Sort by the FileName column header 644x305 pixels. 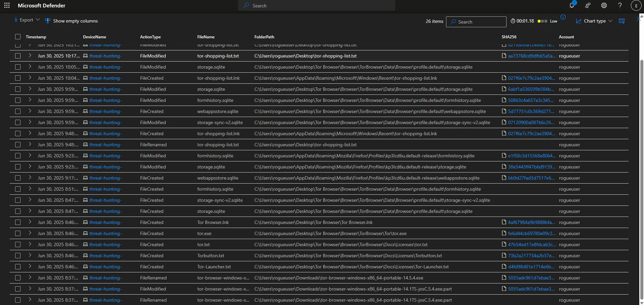[x=206, y=37]
